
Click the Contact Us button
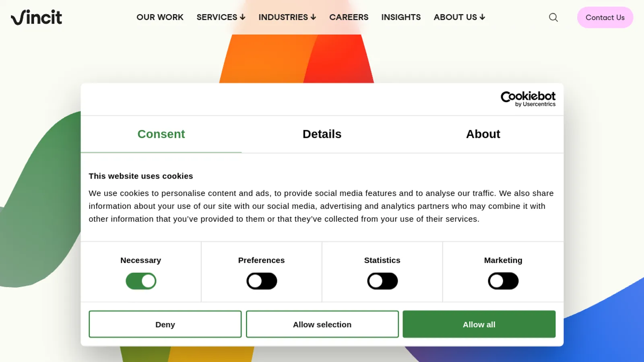605,17
